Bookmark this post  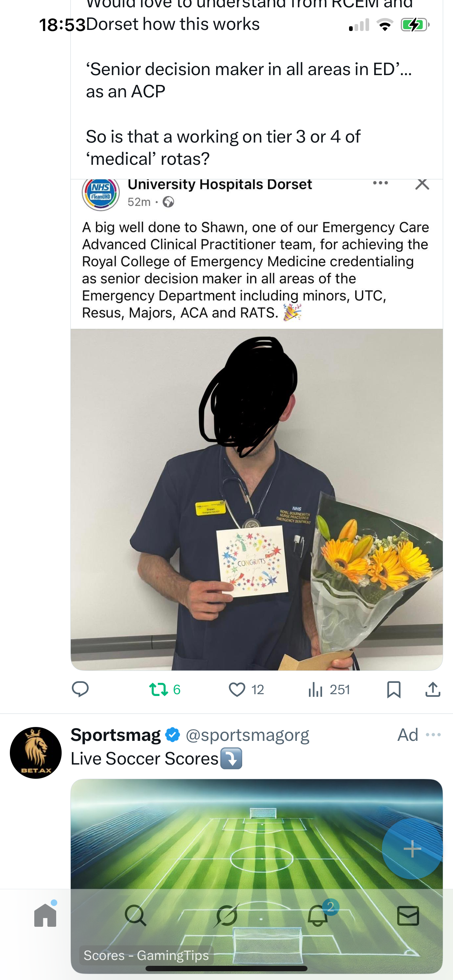tap(394, 689)
